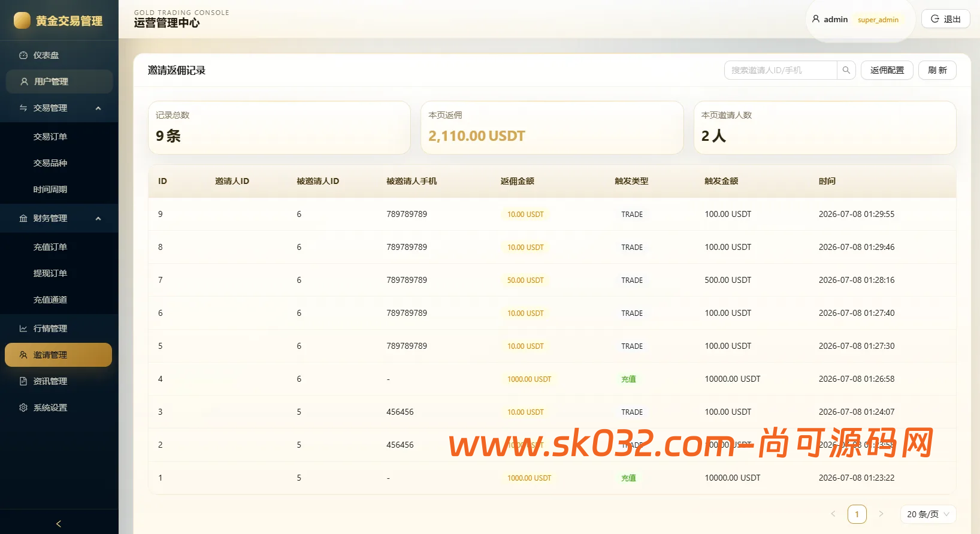This screenshot has width=980, height=534.
Task: Click the 记录总数 9 条 card
Action: tap(279, 128)
